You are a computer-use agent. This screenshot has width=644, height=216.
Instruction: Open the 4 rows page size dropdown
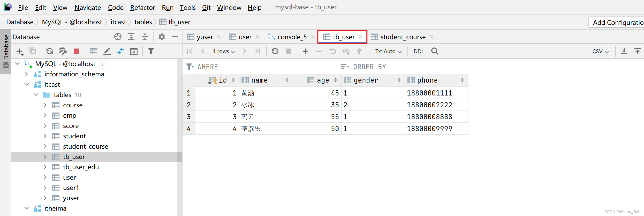click(x=224, y=51)
